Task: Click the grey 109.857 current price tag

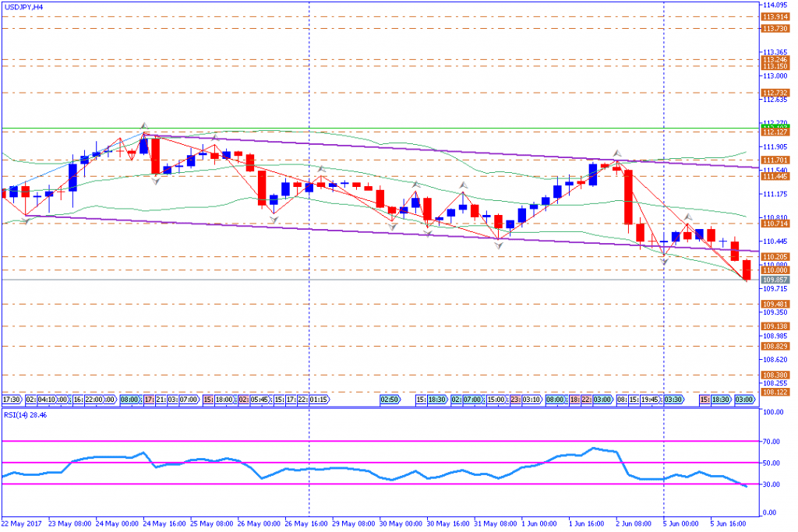Action: coord(775,279)
